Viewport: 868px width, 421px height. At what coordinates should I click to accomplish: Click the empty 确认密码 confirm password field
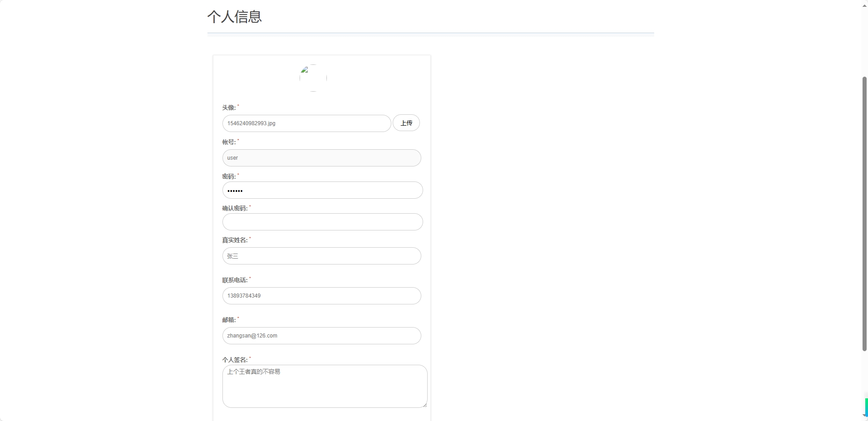(322, 222)
